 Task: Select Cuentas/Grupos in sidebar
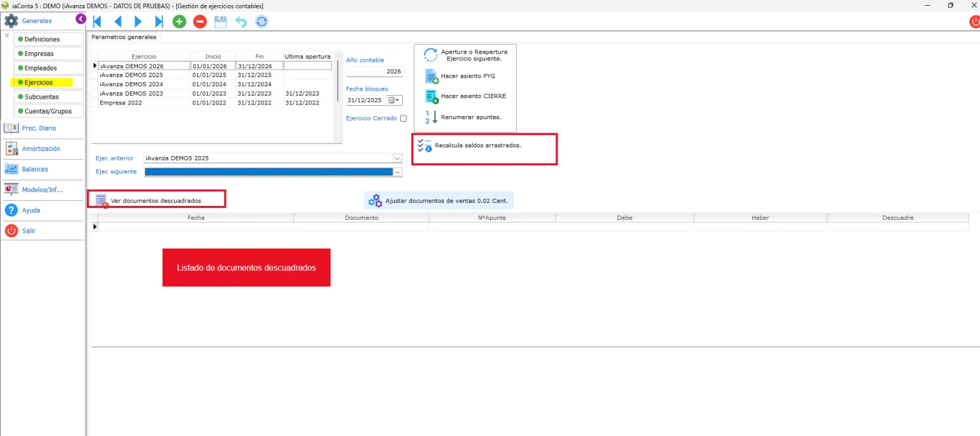(49, 111)
